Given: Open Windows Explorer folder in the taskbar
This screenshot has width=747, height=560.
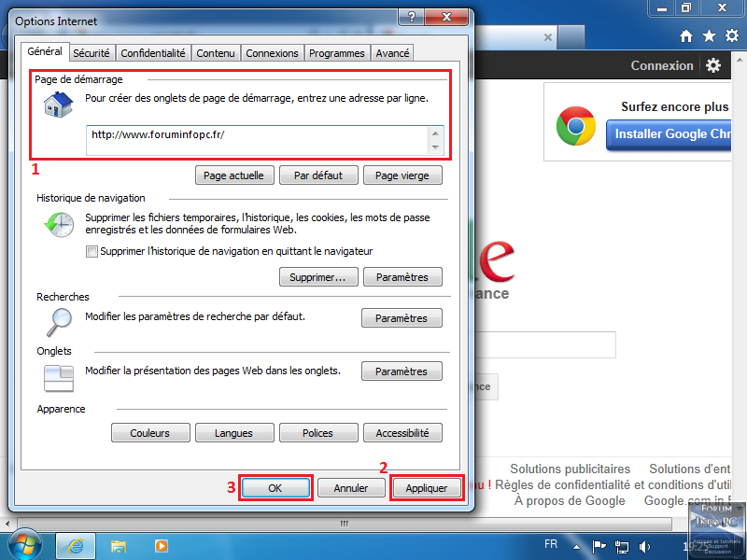Looking at the screenshot, I should point(119,545).
